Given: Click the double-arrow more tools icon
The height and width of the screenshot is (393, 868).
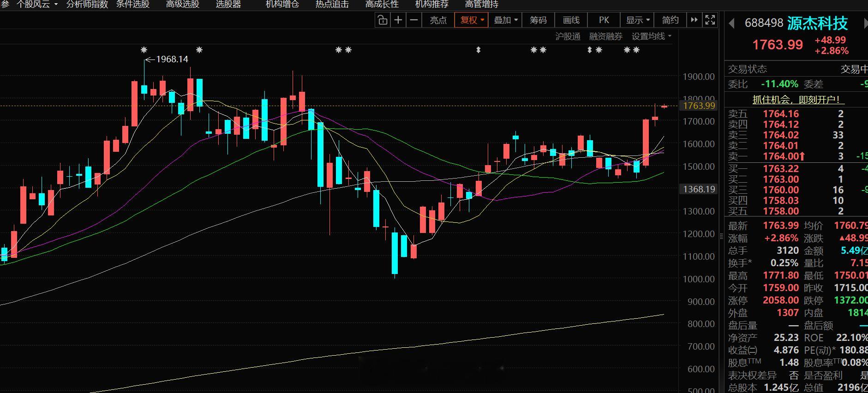Looking at the screenshot, I should pyautogui.click(x=694, y=20).
